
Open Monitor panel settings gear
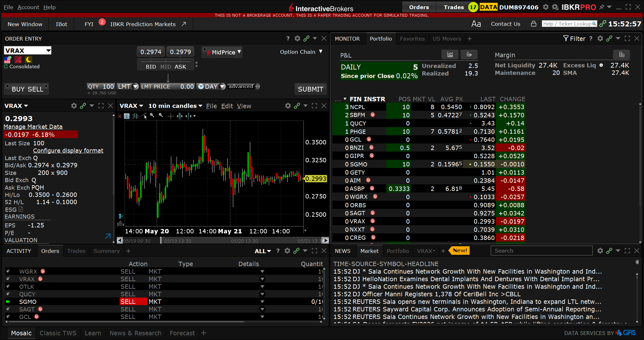(600, 38)
